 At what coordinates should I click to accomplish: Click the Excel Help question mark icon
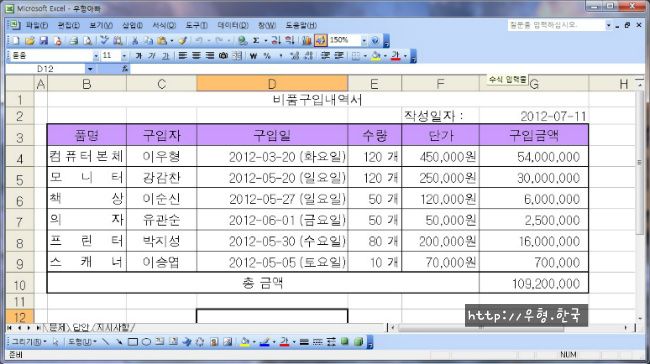coord(375,41)
